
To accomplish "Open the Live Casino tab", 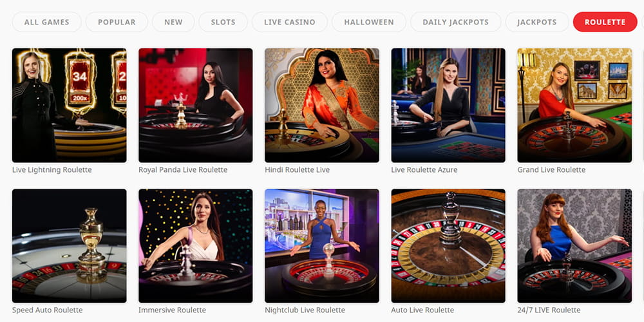I will point(290,22).
